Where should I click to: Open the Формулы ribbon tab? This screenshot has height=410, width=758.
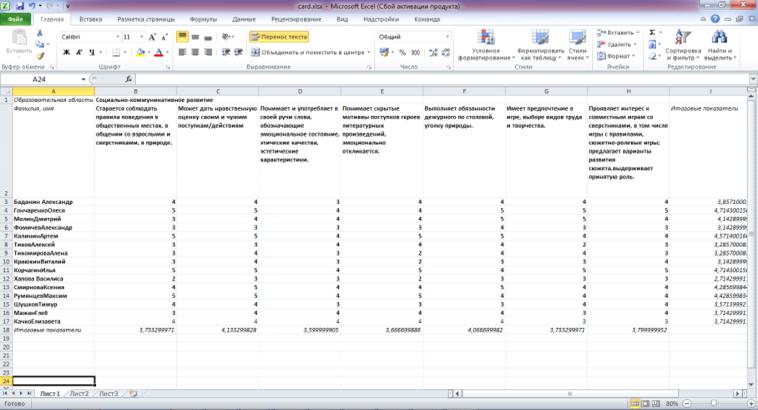point(203,19)
